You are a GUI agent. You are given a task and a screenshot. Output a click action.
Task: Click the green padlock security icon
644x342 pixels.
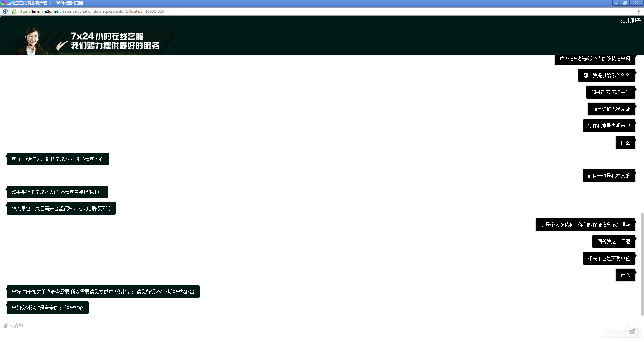click(14, 11)
